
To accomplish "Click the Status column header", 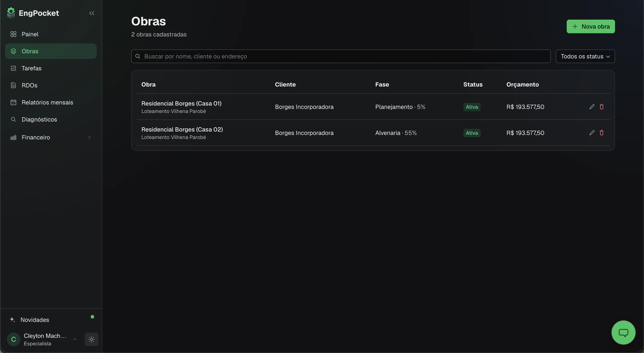I will [x=473, y=85].
